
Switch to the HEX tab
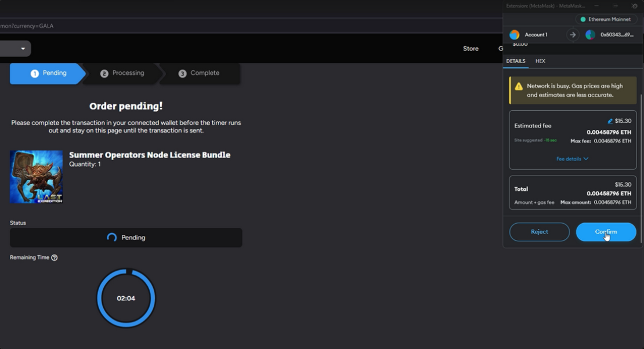540,61
